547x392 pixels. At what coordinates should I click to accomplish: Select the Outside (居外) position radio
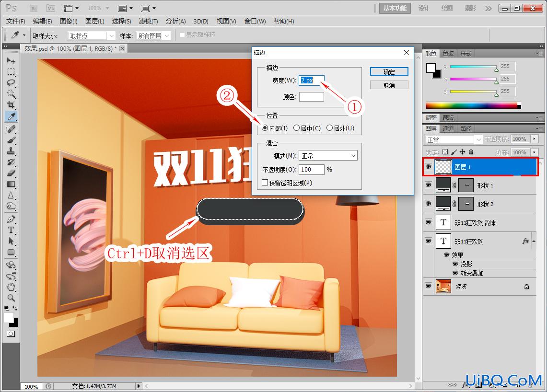[329, 128]
